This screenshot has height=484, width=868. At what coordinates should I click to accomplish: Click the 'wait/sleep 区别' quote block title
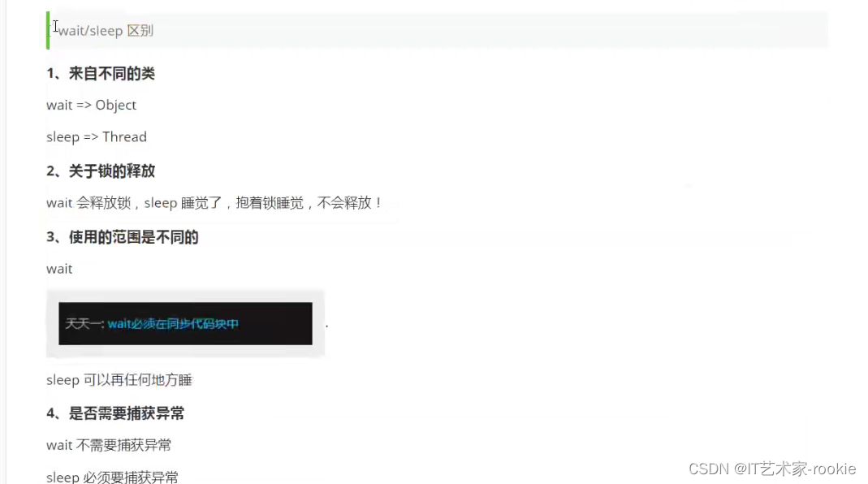coord(106,31)
